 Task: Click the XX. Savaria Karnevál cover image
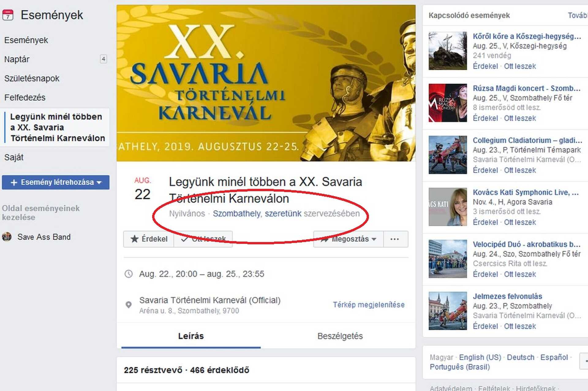(x=266, y=83)
